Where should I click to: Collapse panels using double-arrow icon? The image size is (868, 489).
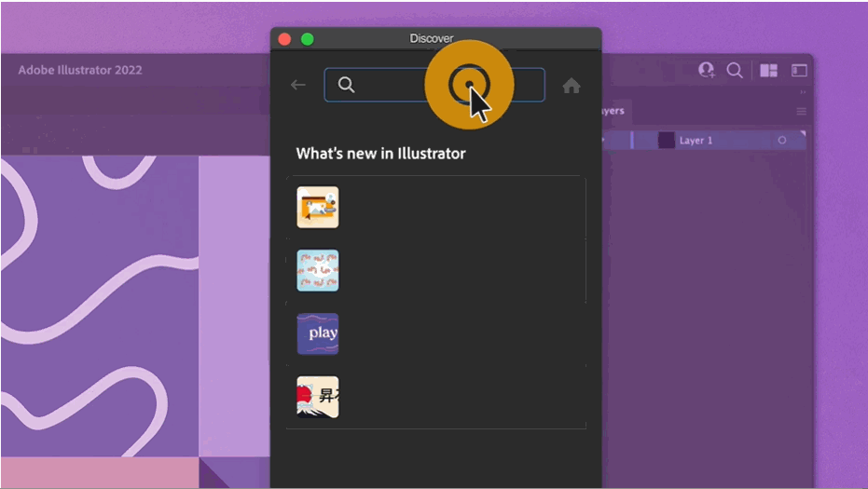click(803, 92)
